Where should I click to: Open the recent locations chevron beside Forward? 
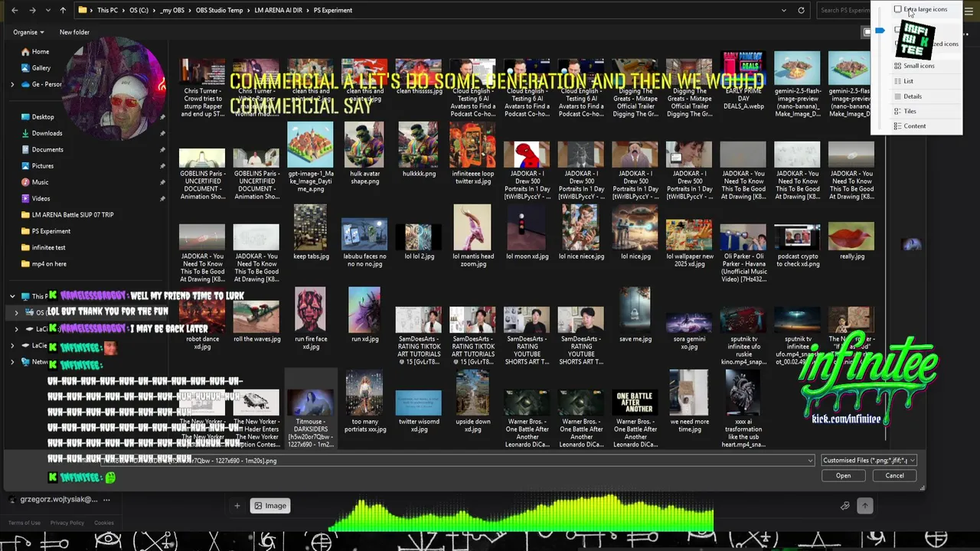[x=48, y=10]
